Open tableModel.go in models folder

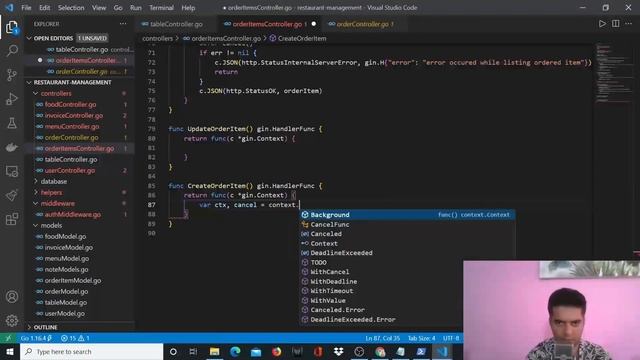pos(65,302)
